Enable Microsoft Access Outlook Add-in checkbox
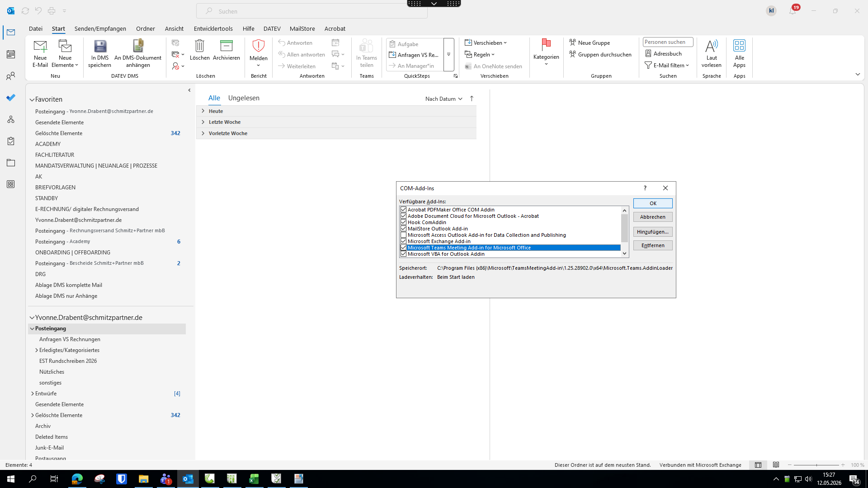The width and height of the screenshot is (868, 488). click(x=403, y=235)
